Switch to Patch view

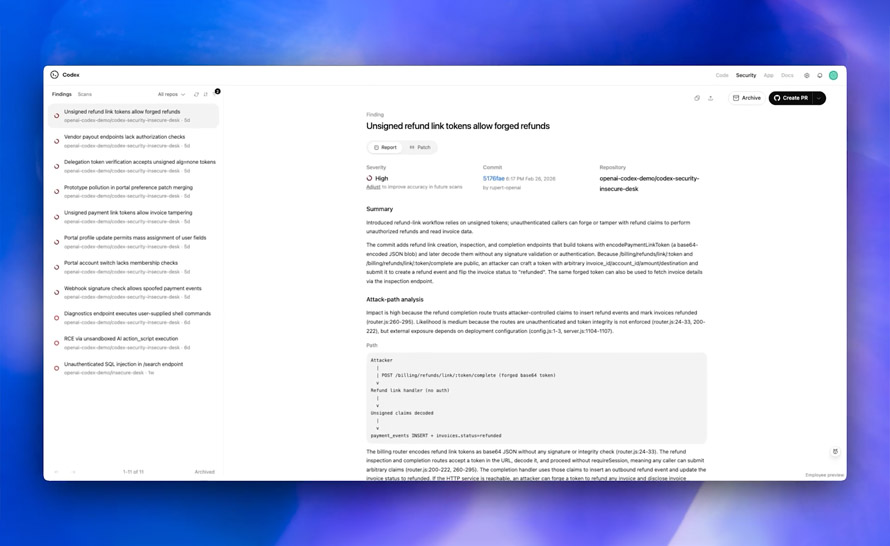420,147
